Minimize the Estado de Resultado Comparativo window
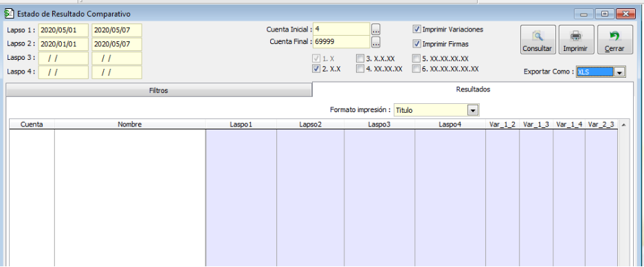The image size is (644, 267). click(x=584, y=14)
